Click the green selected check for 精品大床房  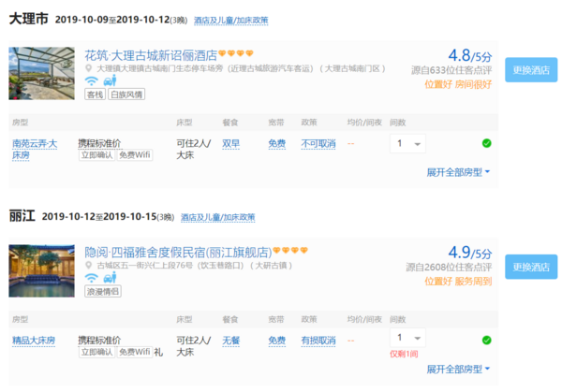point(486,341)
